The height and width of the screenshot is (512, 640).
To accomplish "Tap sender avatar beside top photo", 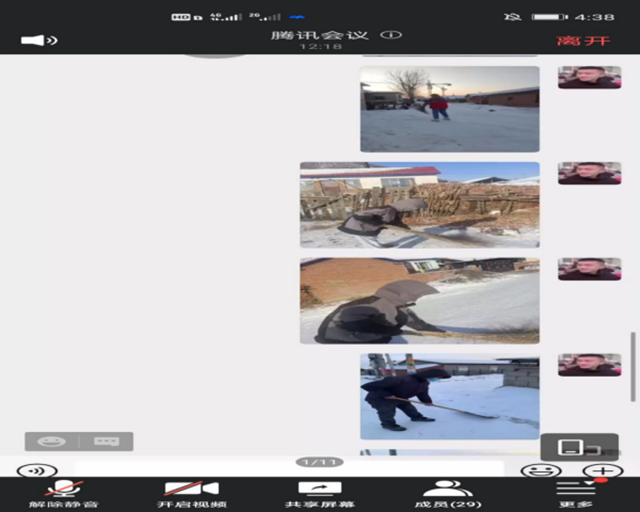I will 589,77.
